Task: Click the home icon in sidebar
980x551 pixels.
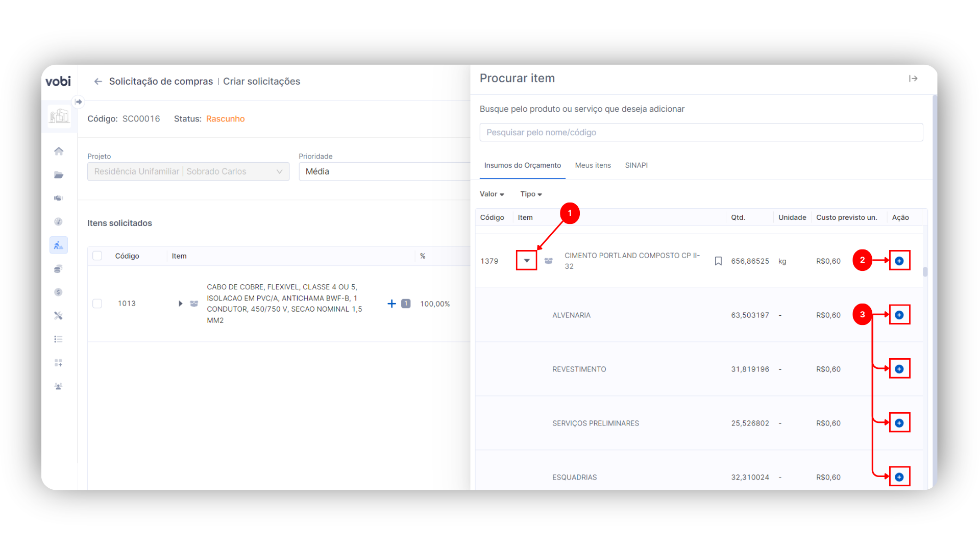Action: click(x=59, y=151)
